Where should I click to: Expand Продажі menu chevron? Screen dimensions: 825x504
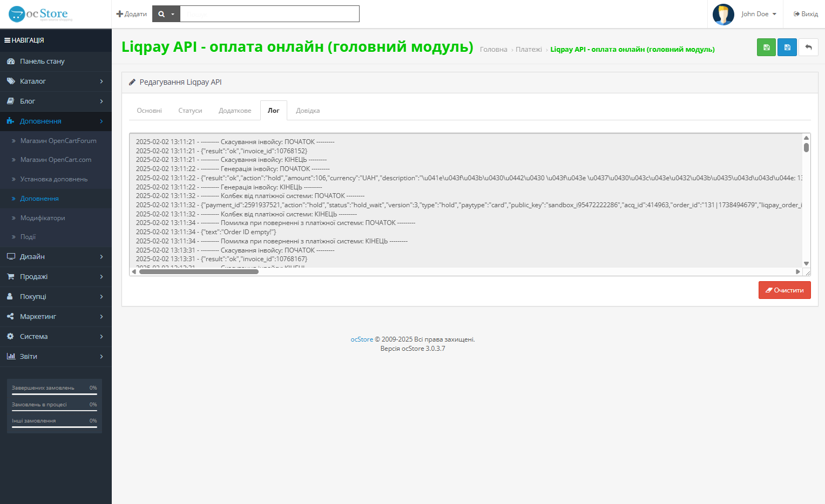coord(102,277)
